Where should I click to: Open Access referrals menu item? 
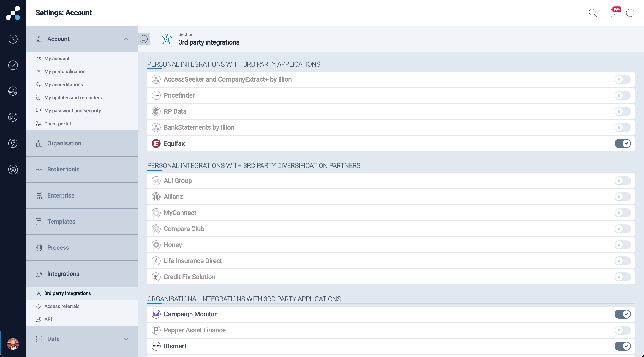pyautogui.click(x=82, y=306)
